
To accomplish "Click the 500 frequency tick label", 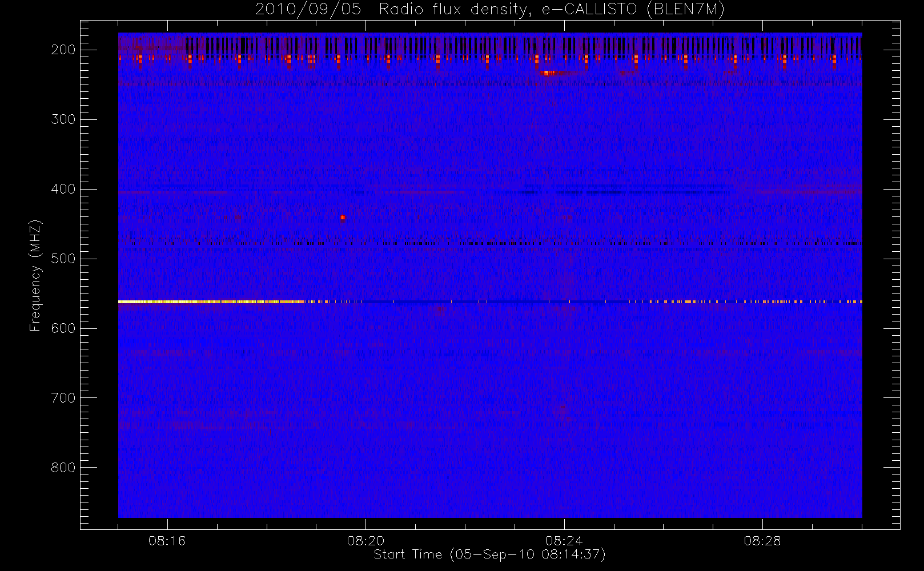I will tap(63, 259).
